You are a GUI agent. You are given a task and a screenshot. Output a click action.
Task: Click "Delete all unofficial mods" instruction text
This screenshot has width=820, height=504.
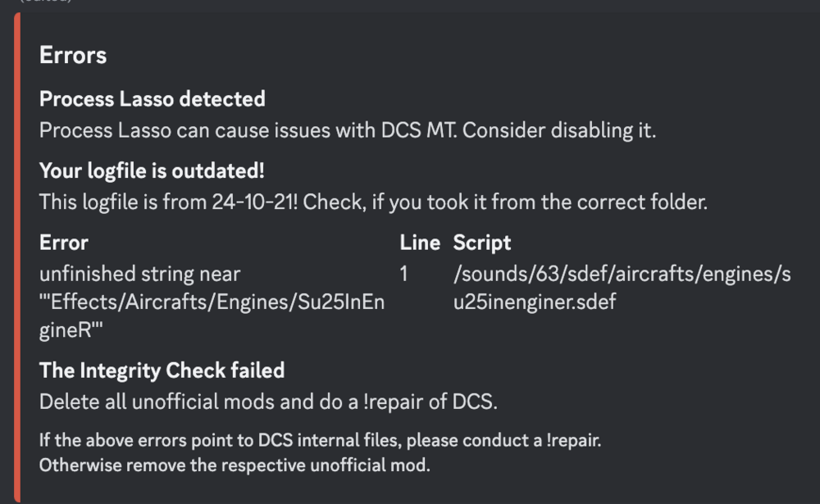[156, 402]
